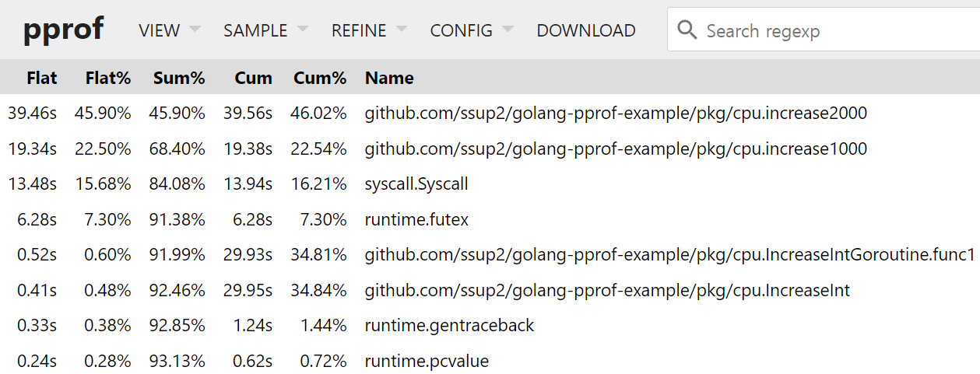Image resolution: width=980 pixels, height=374 pixels.
Task: Select the cpu.increase1000 row
Action: point(490,149)
